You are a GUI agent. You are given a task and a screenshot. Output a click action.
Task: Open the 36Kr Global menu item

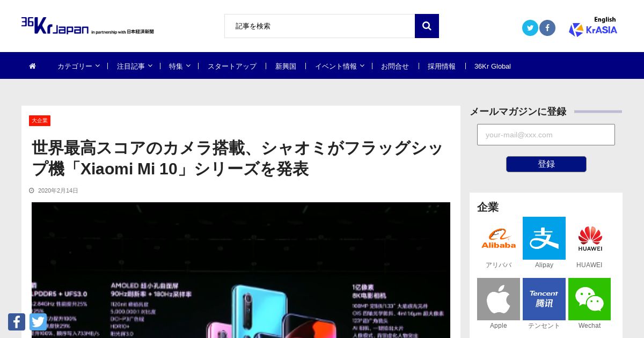coord(493,66)
